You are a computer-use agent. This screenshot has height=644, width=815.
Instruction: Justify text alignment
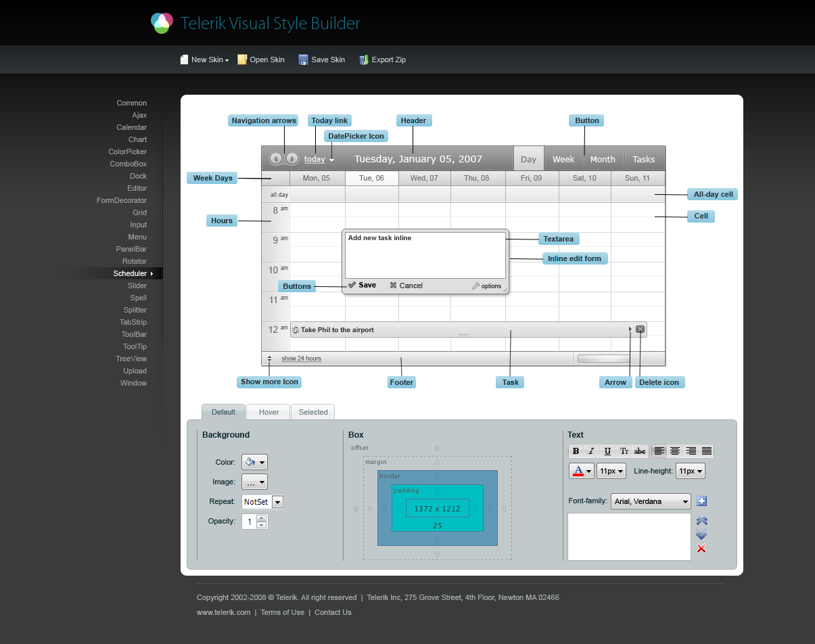pyautogui.click(x=707, y=451)
